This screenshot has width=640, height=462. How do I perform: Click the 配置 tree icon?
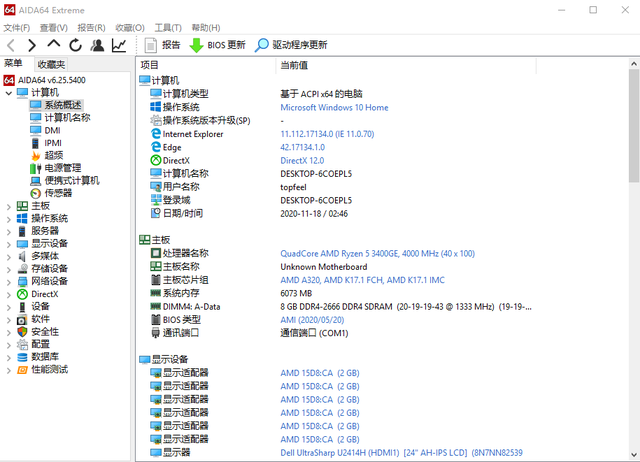(x=22, y=344)
